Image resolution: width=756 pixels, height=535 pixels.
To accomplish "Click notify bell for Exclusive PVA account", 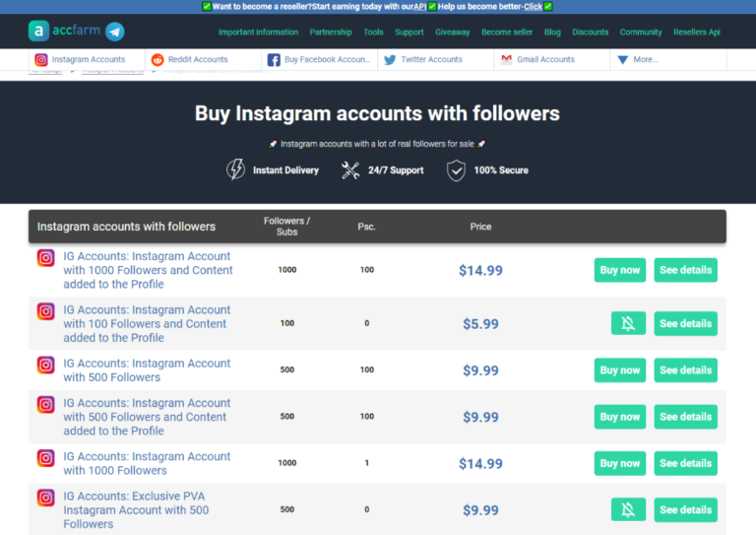I will point(628,509).
